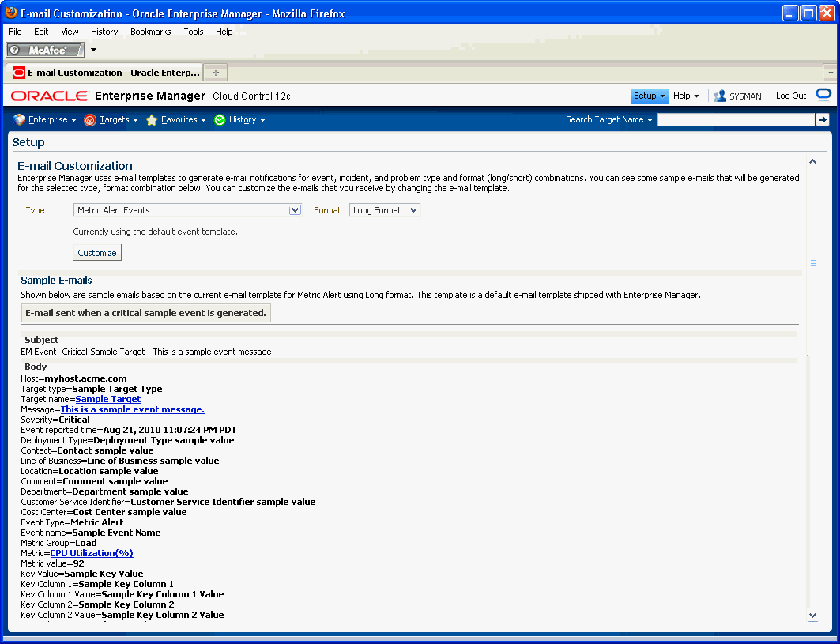Click the Body section label
Screen dimensions: 840x644
point(36,367)
